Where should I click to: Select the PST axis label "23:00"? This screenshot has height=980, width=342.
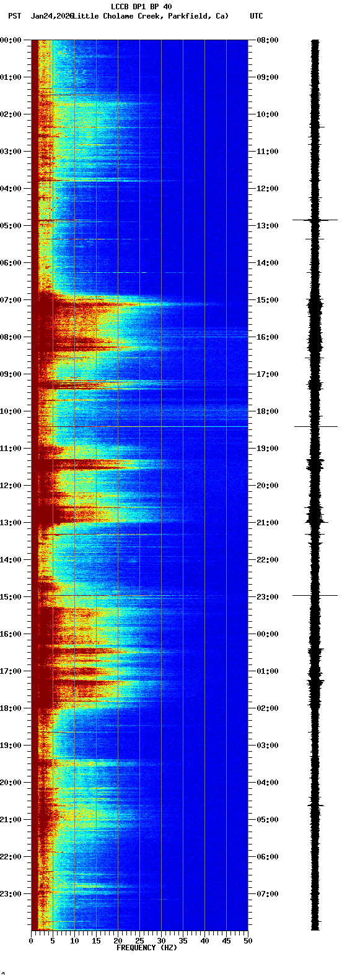pyautogui.click(x=11, y=894)
